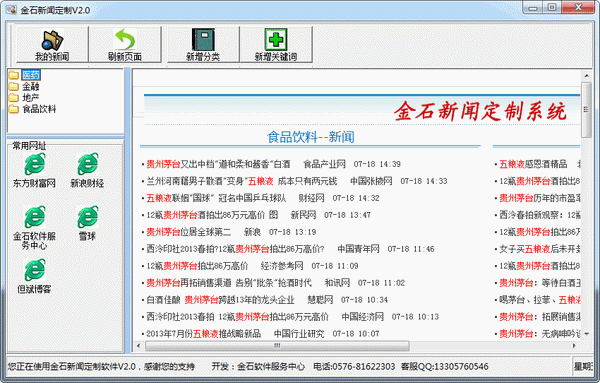Open the 金石软件服务中心 shortcut icon
The width and height of the screenshot is (600, 383).
[x=34, y=228]
